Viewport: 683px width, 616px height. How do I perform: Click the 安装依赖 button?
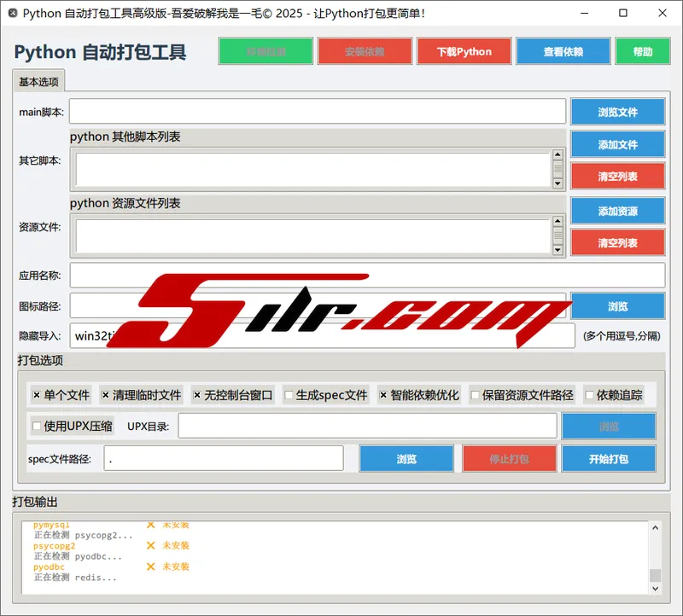(365, 51)
